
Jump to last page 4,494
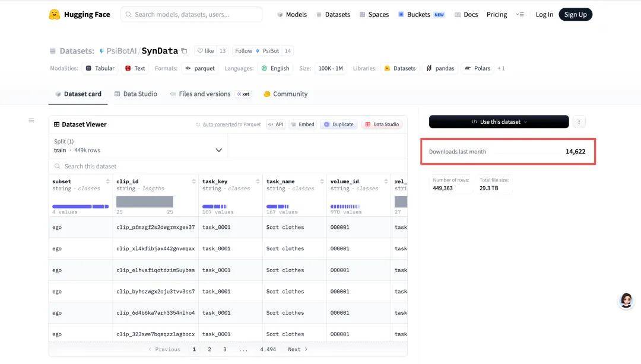pyautogui.click(x=268, y=349)
